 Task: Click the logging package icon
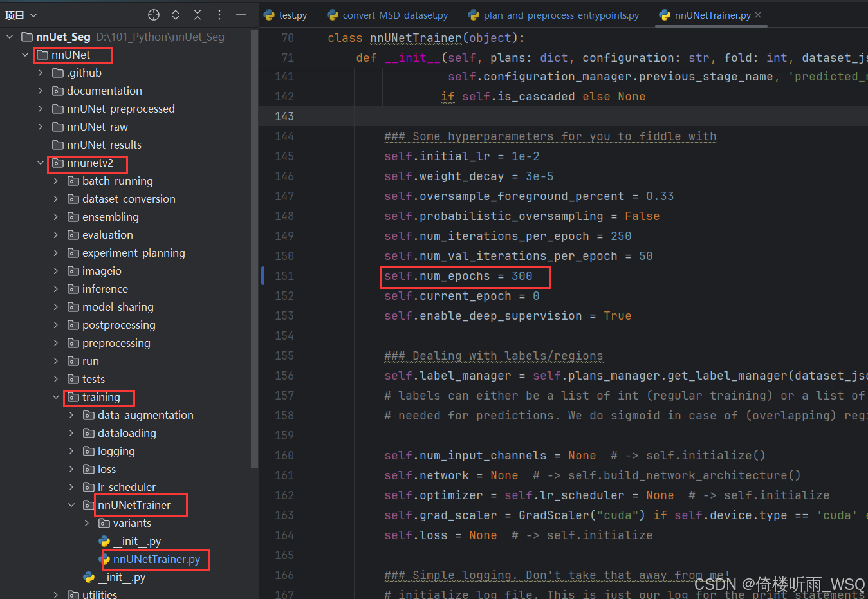tap(89, 451)
